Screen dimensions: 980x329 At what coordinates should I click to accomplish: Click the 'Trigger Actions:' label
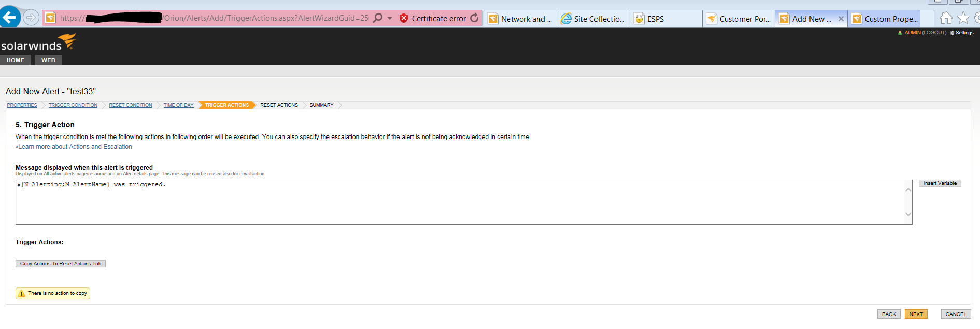tap(39, 242)
